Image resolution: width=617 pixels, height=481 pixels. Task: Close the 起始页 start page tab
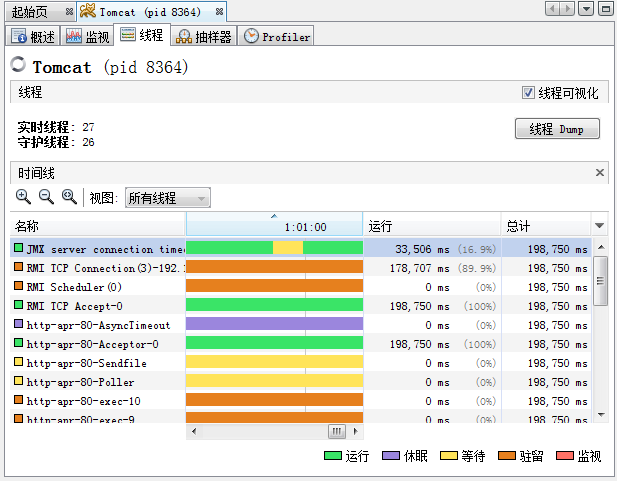[68, 11]
